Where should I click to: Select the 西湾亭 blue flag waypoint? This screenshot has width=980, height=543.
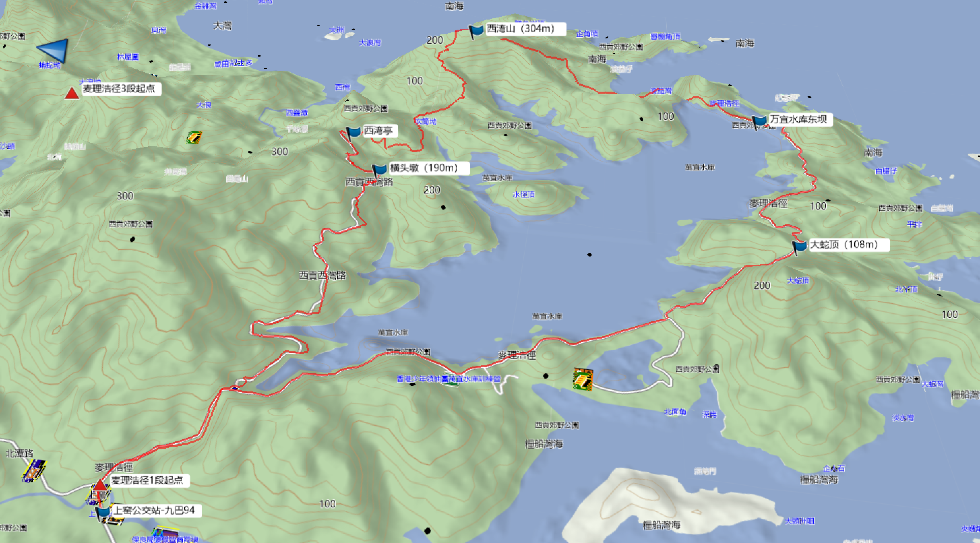pyautogui.click(x=354, y=133)
